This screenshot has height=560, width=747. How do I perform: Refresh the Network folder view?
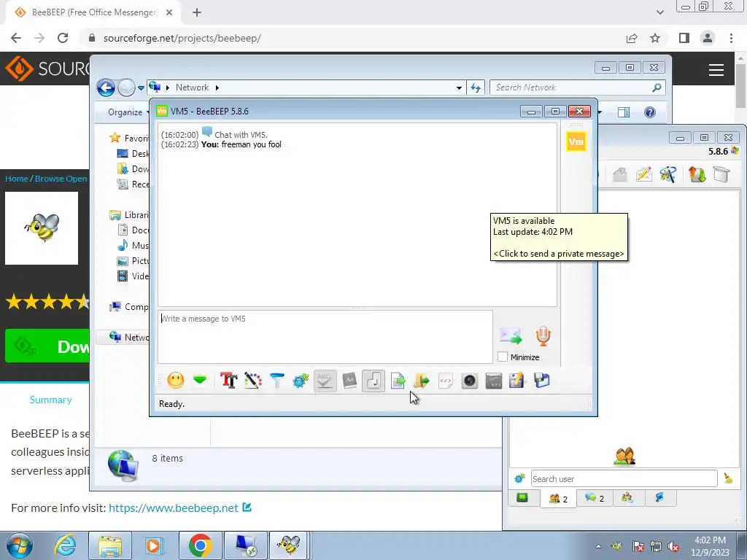click(x=476, y=87)
